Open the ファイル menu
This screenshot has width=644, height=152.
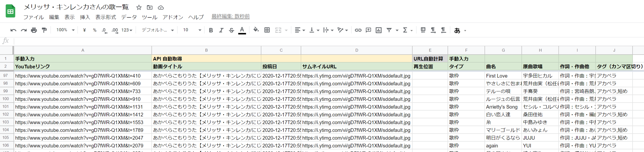tap(34, 17)
